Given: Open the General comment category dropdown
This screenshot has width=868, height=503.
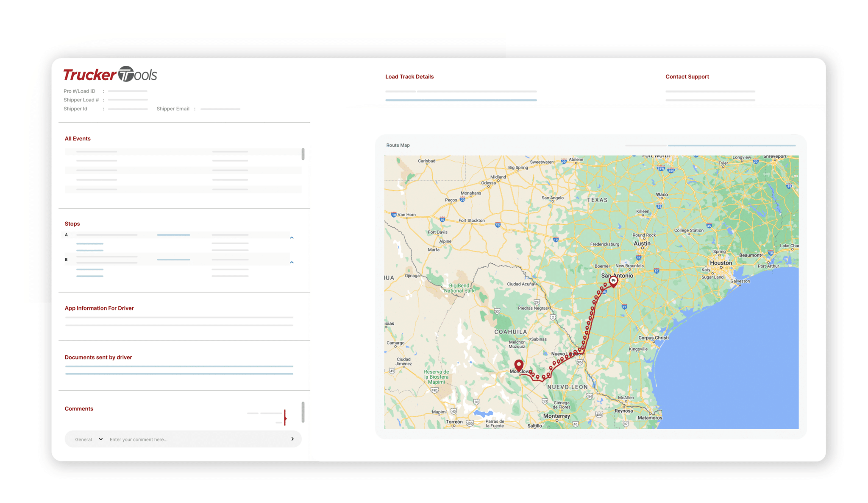Looking at the screenshot, I should click(91, 439).
